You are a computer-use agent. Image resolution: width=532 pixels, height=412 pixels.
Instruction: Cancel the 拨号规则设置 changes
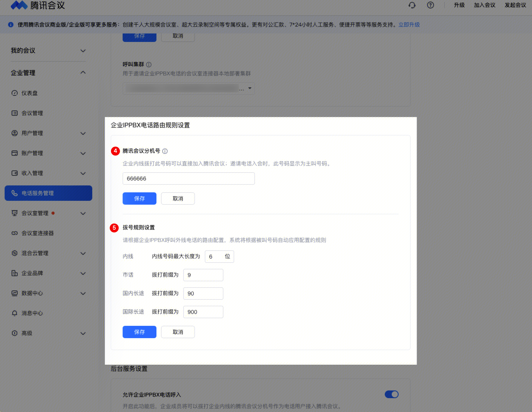[178, 332]
